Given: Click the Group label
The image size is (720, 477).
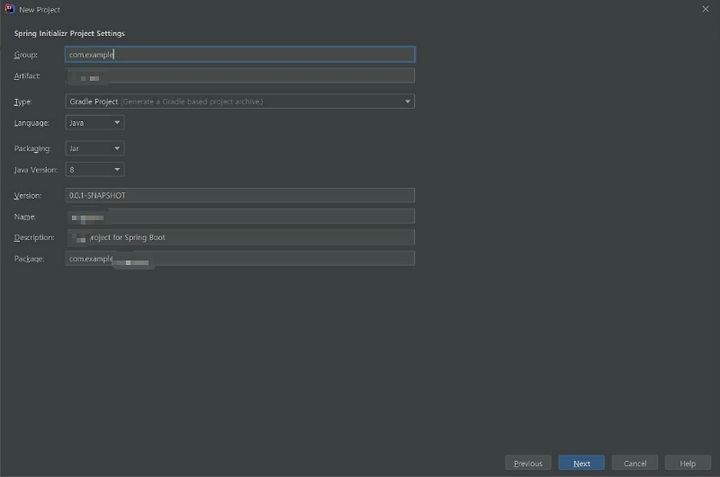Looking at the screenshot, I should click(26, 55).
